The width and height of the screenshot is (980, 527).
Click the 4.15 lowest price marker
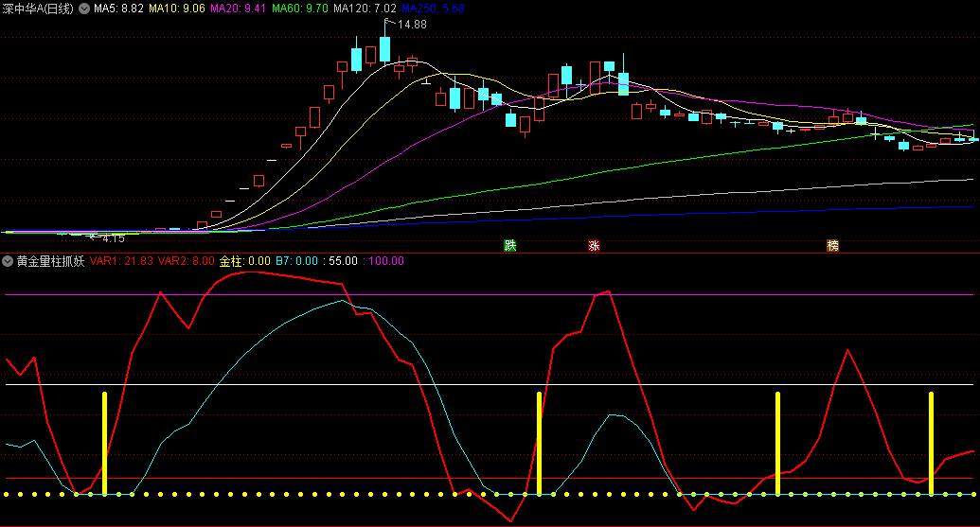click(x=113, y=238)
